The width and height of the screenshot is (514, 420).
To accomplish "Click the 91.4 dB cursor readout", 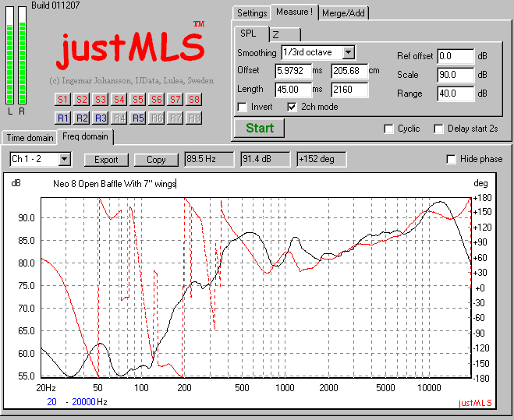I will (265, 159).
